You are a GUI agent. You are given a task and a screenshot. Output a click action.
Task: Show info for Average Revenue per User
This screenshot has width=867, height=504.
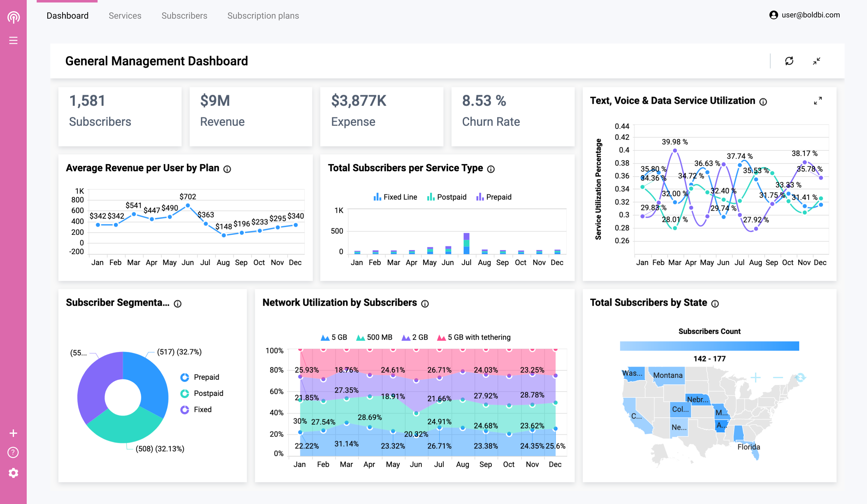[x=227, y=169]
